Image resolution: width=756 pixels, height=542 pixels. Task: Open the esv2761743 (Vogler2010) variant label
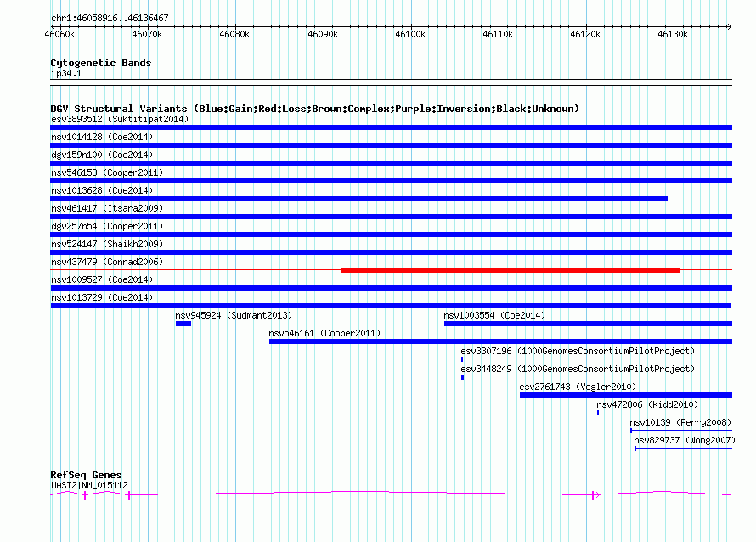click(578, 387)
